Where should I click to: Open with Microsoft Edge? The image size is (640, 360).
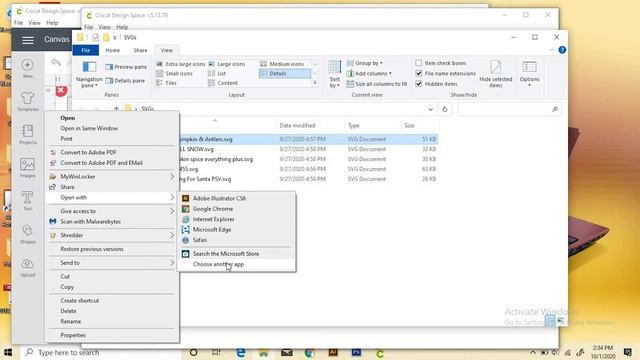click(236, 230)
